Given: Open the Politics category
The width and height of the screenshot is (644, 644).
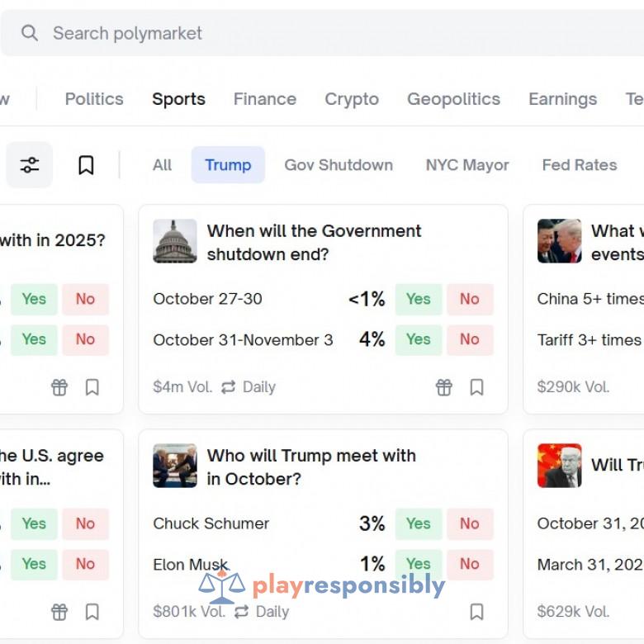Looking at the screenshot, I should (x=94, y=99).
